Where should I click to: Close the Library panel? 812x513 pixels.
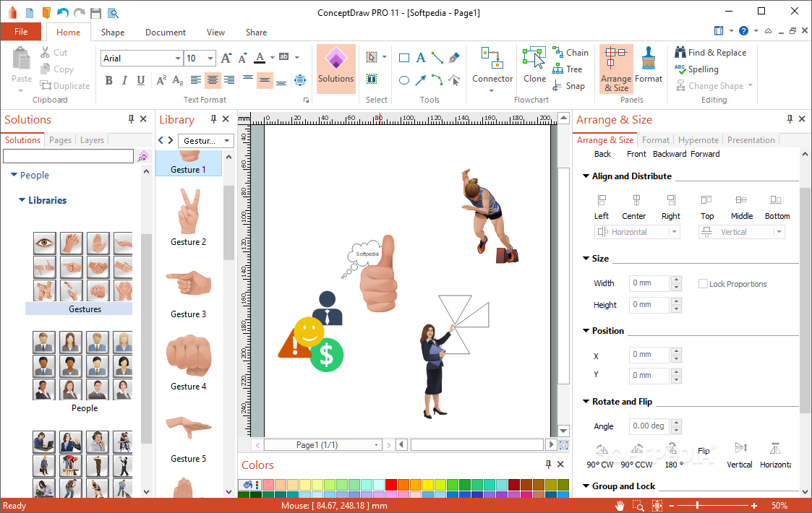click(x=226, y=119)
